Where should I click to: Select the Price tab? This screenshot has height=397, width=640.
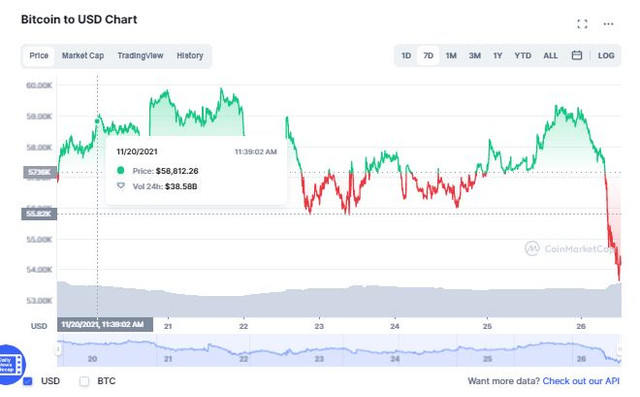click(x=39, y=55)
